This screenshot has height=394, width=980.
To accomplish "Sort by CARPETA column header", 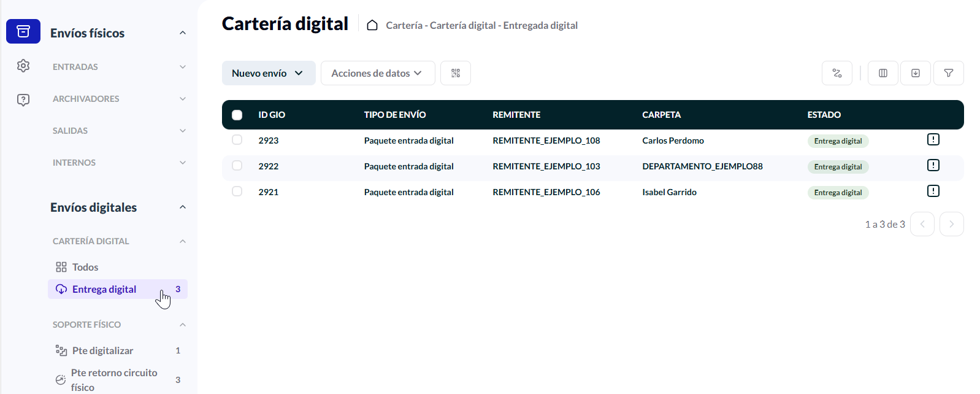I will click(x=661, y=115).
